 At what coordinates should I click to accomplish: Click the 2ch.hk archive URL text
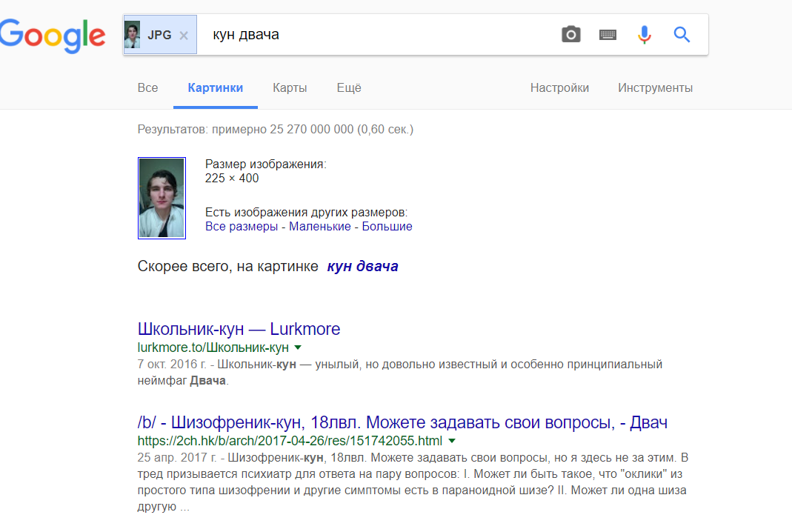tap(290, 441)
